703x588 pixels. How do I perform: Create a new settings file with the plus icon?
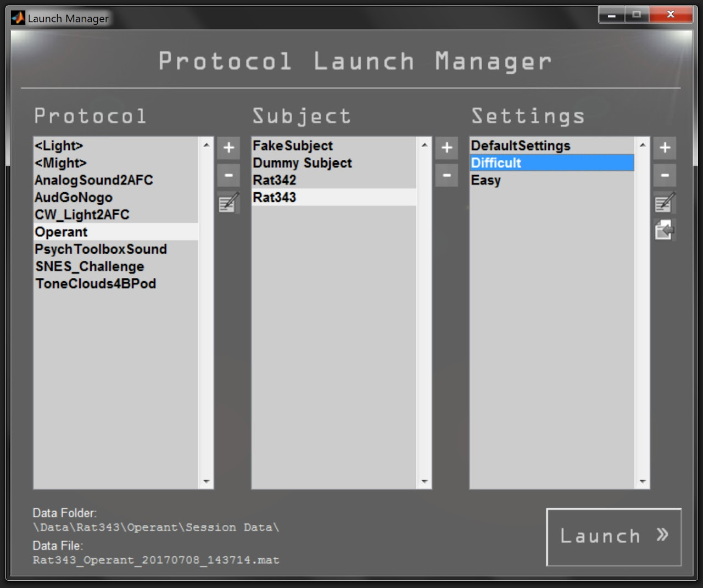click(x=665, y=148)
